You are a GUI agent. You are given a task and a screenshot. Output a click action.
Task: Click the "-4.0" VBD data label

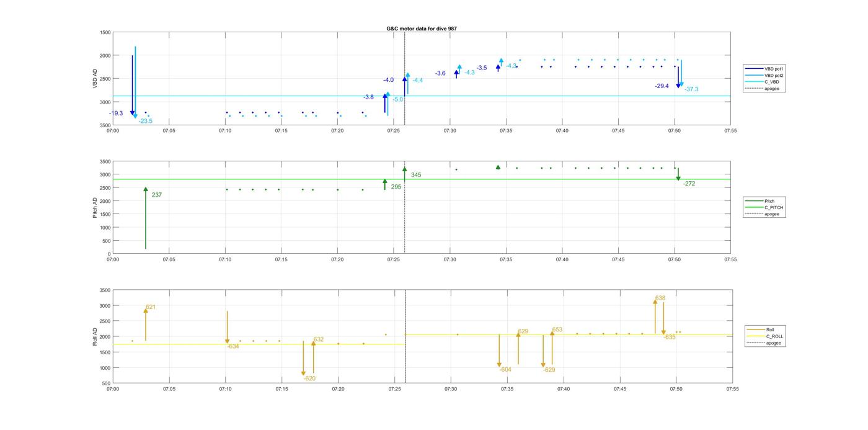coord(388,80)
